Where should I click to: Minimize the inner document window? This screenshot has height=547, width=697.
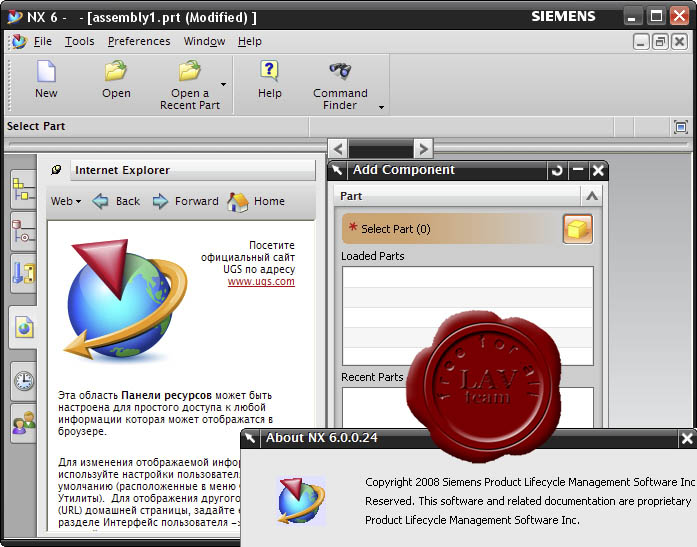[x=641, y=42]
